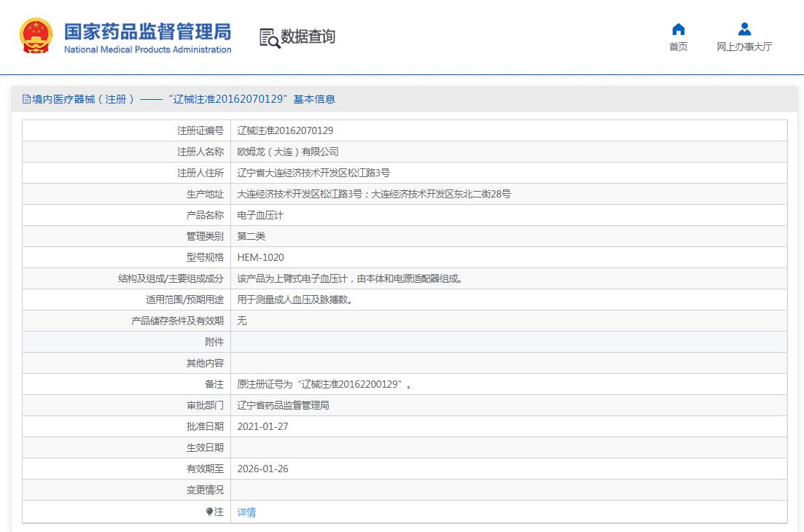Click the 生效日期 row label
This screenshot has width=804, height=532.
[x=205, y=448]
